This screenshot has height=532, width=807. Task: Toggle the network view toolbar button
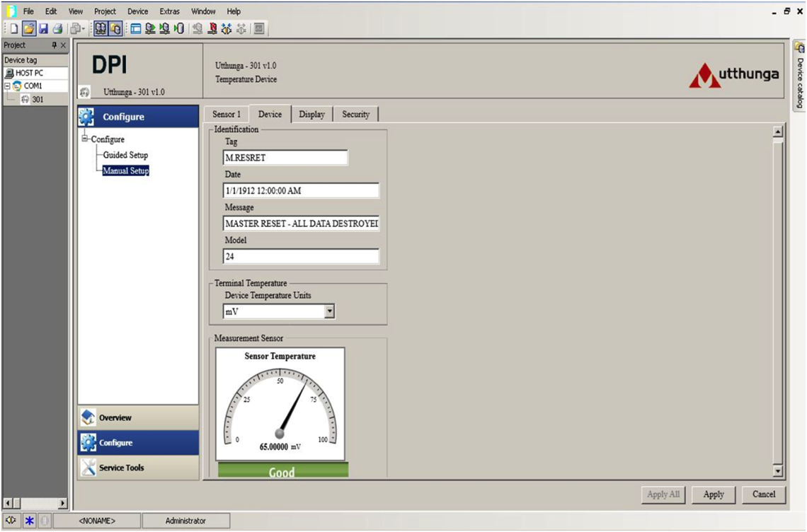[x=101, y=28]
